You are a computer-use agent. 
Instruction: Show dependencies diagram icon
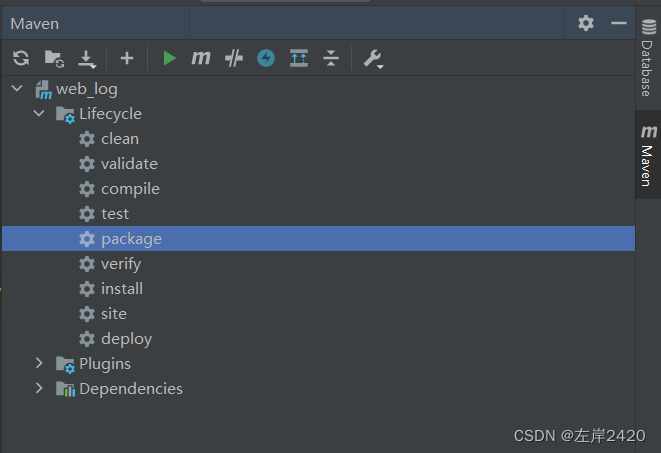(x=299, y=58)
